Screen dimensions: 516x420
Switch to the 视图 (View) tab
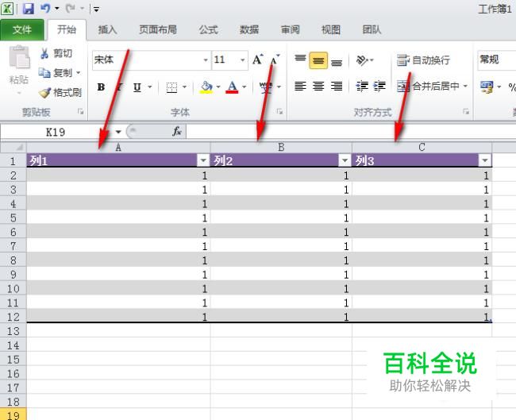click(331, 30)
